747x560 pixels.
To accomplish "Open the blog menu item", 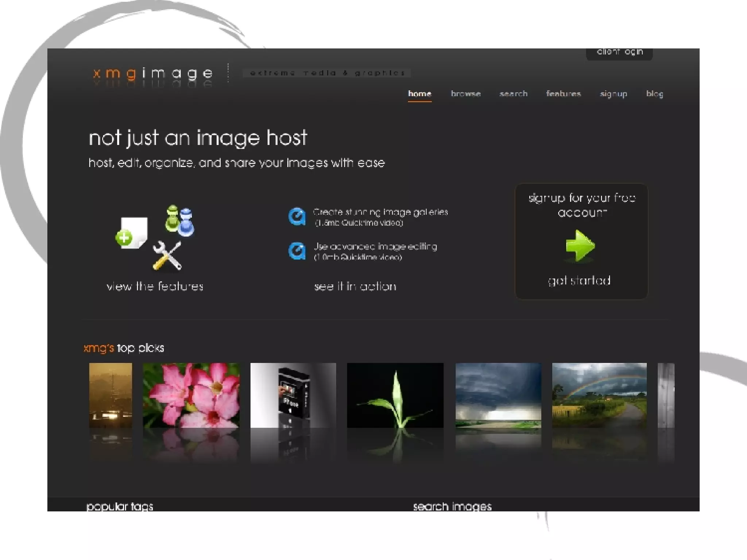I will coord(655,94).
